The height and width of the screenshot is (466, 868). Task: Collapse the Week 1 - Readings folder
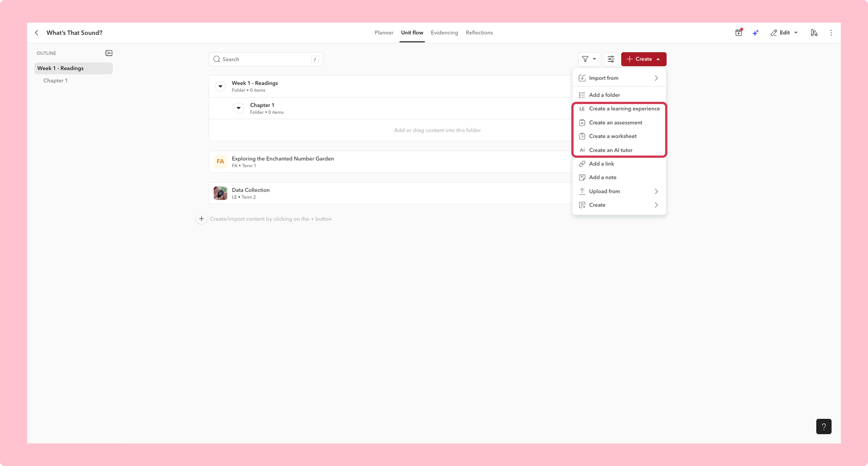click(220, 86)
